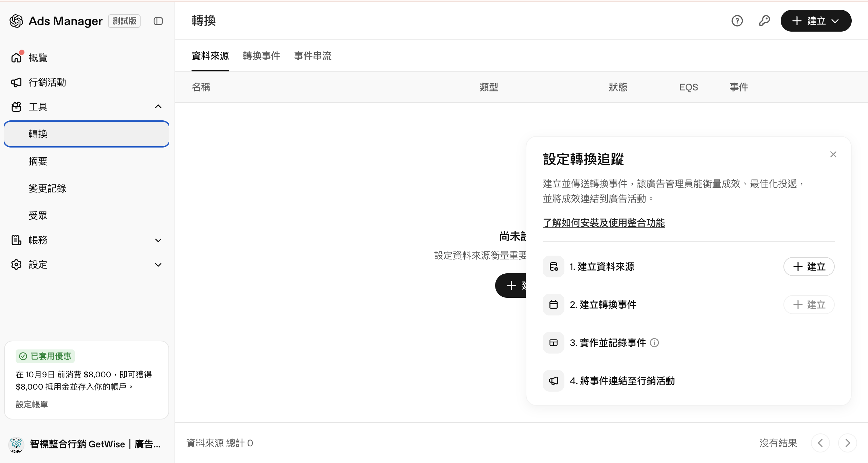
Task: Go to next page arrow
Action: coord(848,443)
